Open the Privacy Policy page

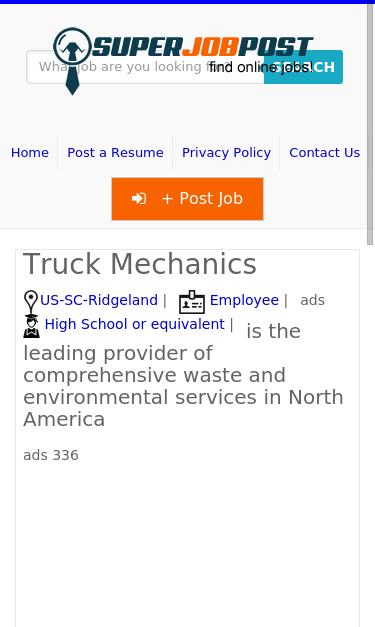[x=226, y=152]
